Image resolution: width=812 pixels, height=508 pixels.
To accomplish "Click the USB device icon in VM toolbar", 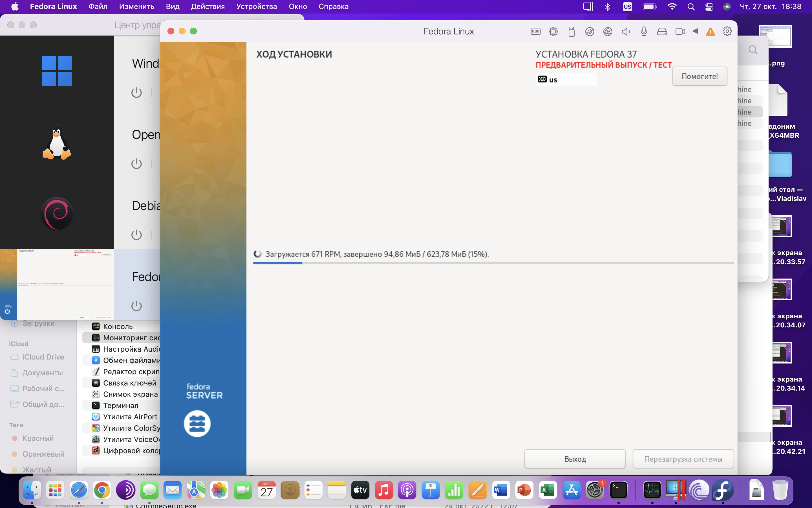I will coord(572,32).
